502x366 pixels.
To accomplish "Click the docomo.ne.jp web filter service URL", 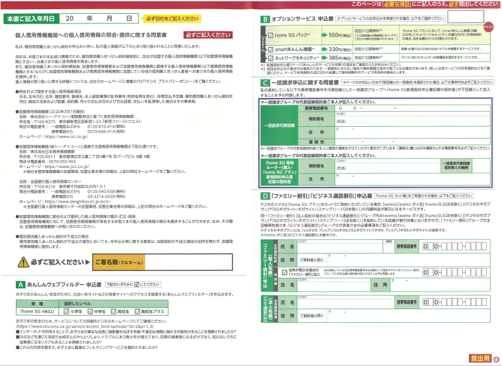I will (85, 327).
